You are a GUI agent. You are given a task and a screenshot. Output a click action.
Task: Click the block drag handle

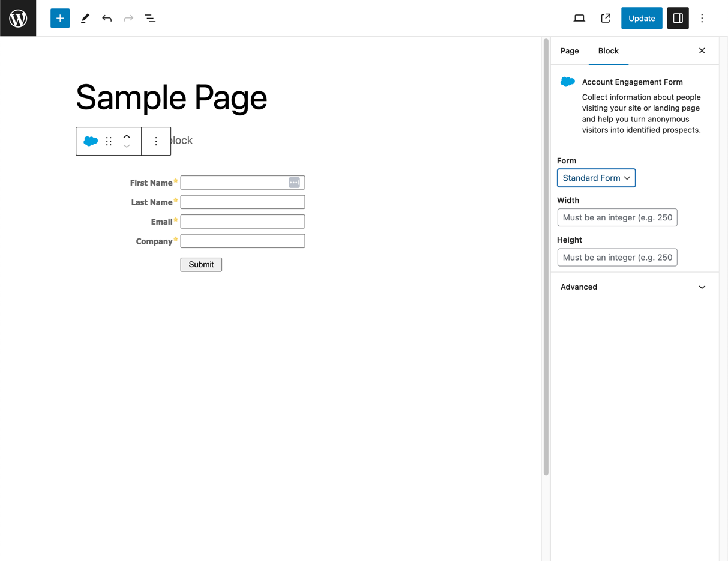109,141
